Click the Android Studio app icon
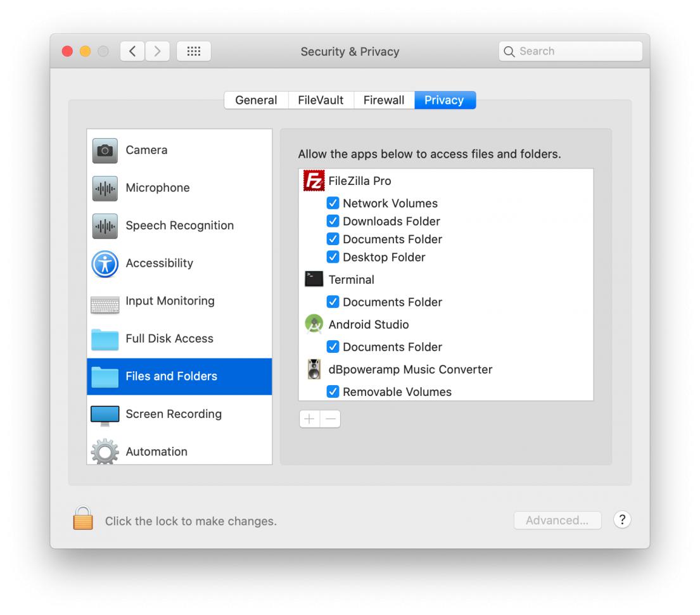The height and width of the screenshot is (615, 700). pyautogui.click(x=314, y=324)
